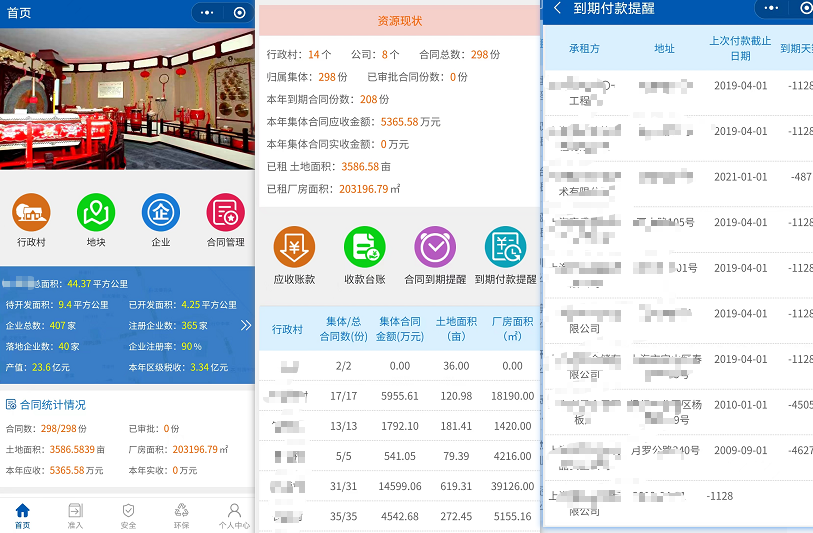Open the three-dot capsule menu on 首页 header

(207, 12)
